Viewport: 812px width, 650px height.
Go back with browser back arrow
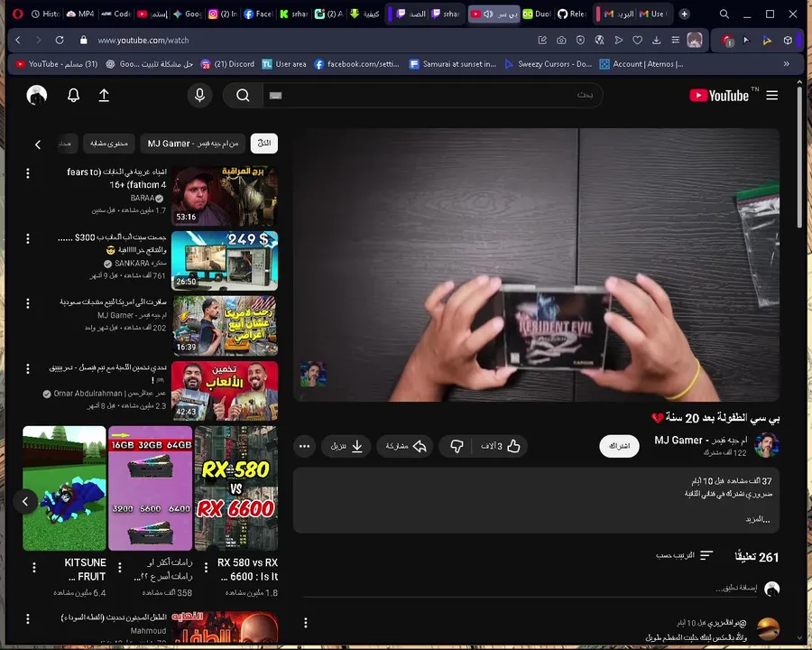[18, 40]
